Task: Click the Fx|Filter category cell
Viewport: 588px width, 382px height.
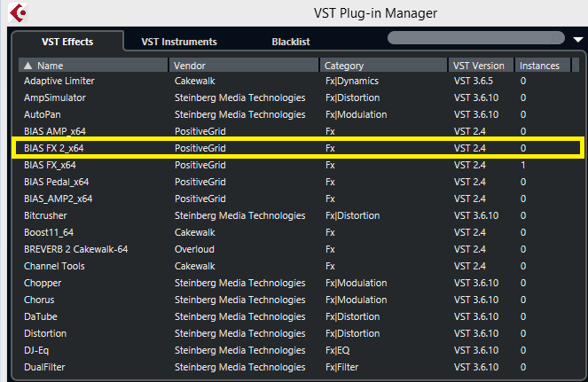Action: tap(341, 368)
